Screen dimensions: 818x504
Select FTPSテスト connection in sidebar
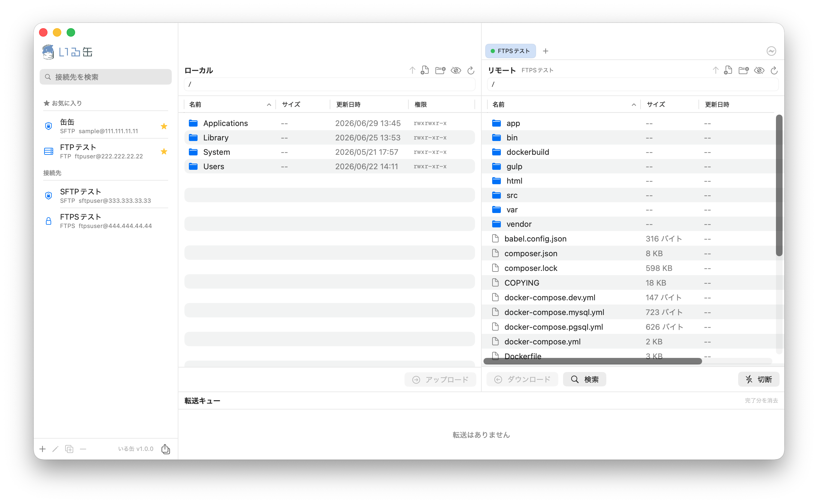[x=105, y=221]
